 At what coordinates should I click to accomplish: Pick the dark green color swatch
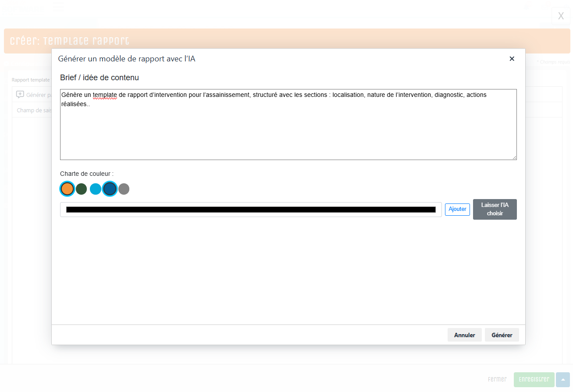[x=81, y=189]
